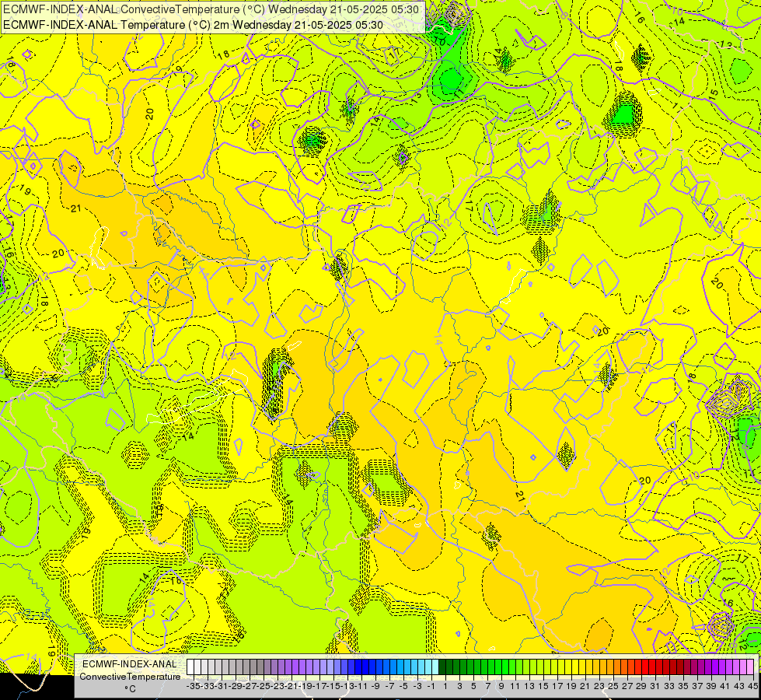Select the white swatch above legend value -35
The height and width of the screenshot is (700, 761).
click(190, 667)
